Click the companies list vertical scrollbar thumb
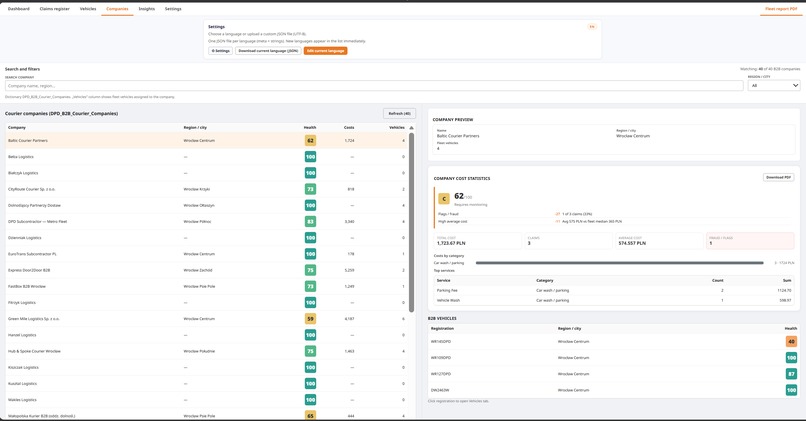Screen dimensions: 806x421 point(411,222)
